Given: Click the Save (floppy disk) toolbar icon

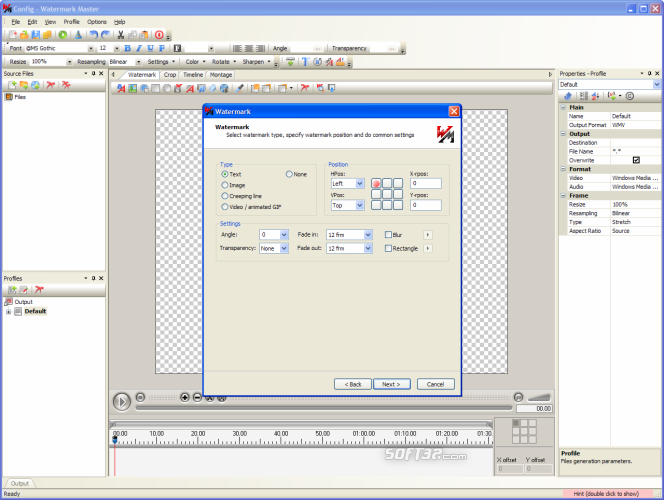Looking at the screenshot, I should 36,35.
